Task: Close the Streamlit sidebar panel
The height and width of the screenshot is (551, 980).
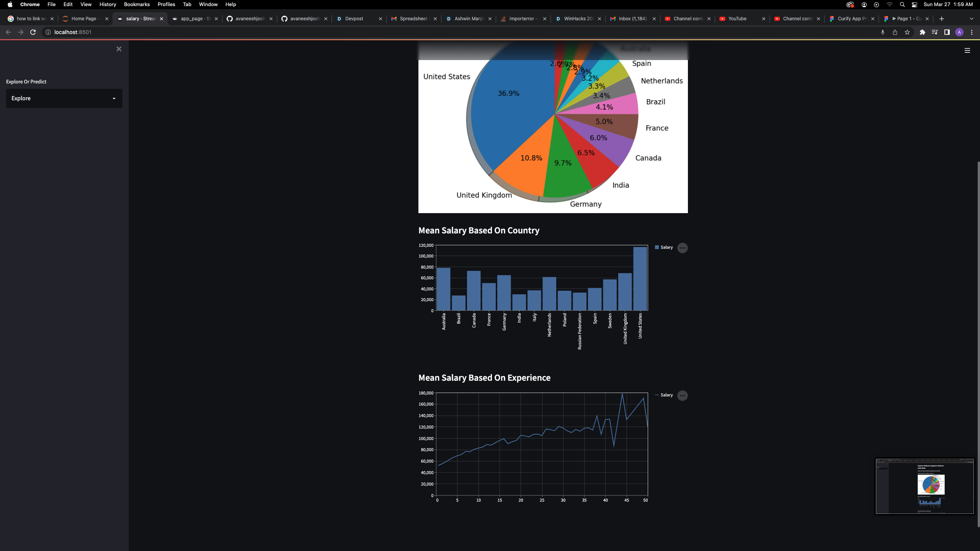Action: [x=119, y=49]
